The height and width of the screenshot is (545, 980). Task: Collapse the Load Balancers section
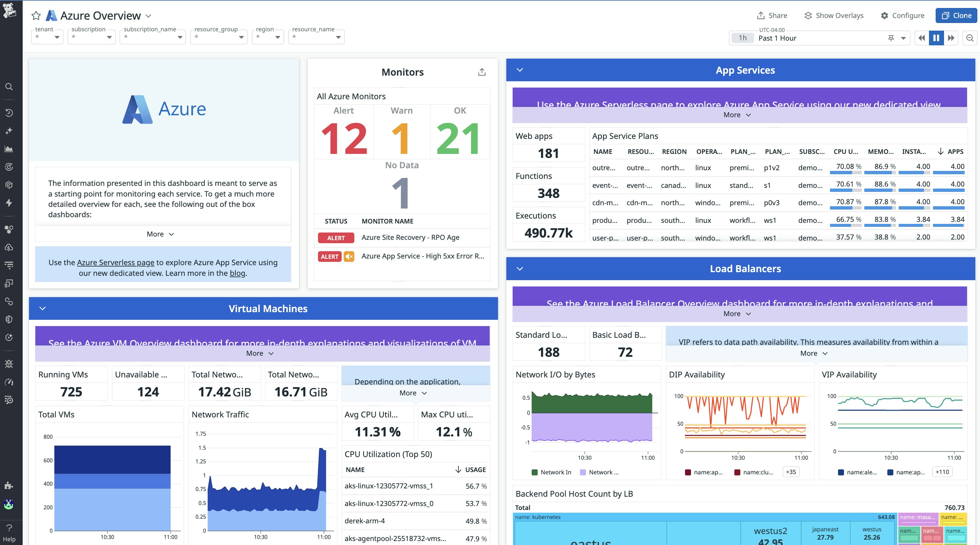pos(520,269)
